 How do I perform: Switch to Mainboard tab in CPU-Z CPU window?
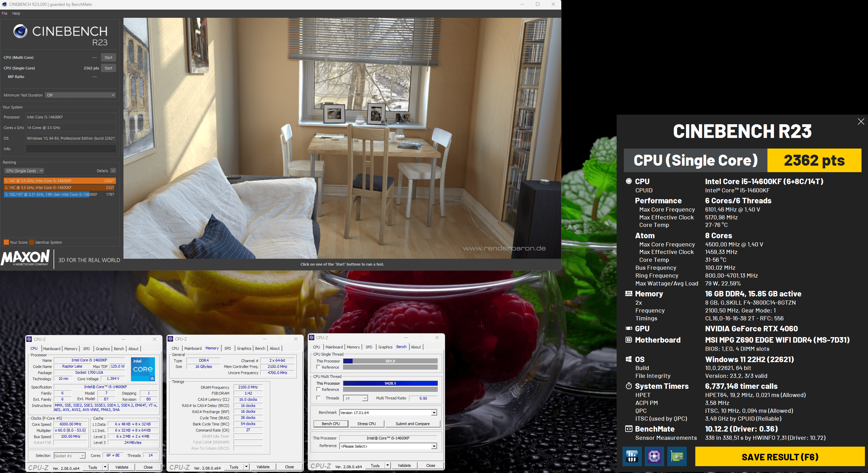click(x=52, y=349)
